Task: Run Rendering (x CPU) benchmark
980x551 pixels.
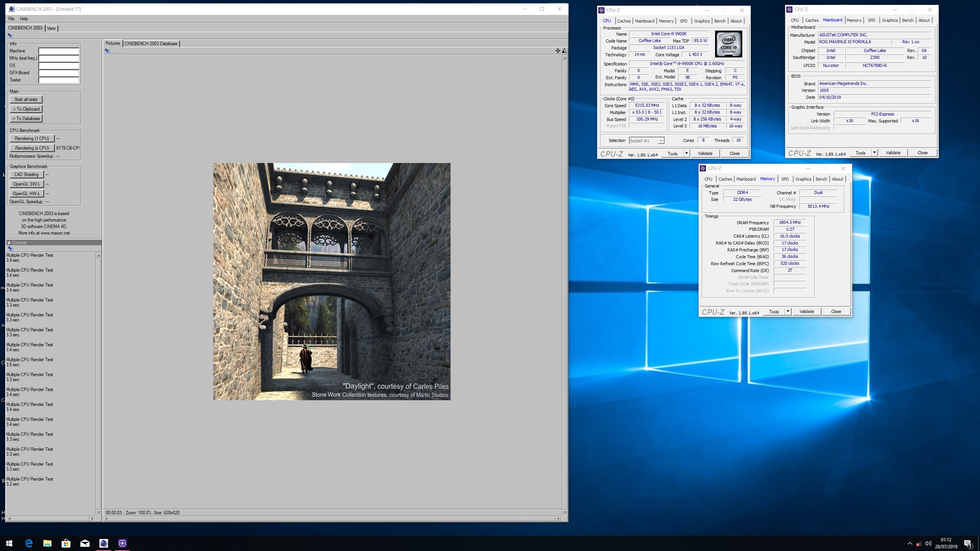Action: pos(32,148)
